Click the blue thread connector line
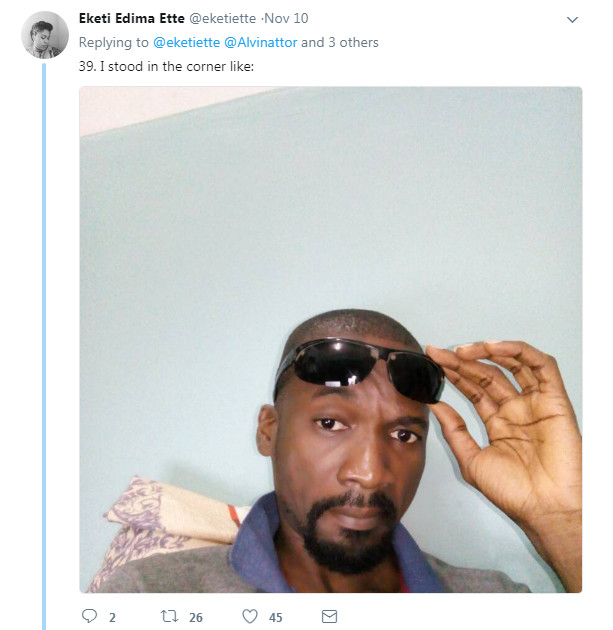 pyautogui.click(x=44, y=346)
